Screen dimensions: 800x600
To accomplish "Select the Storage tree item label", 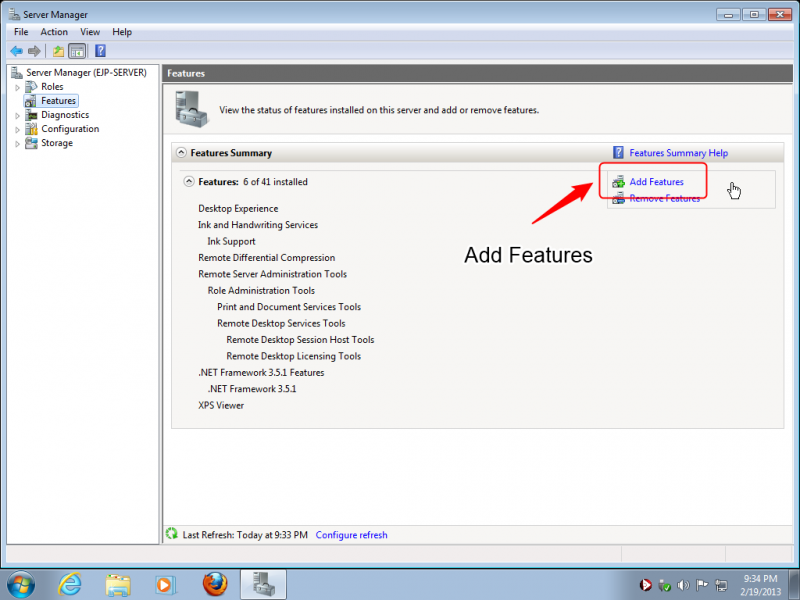I will 57,143.
